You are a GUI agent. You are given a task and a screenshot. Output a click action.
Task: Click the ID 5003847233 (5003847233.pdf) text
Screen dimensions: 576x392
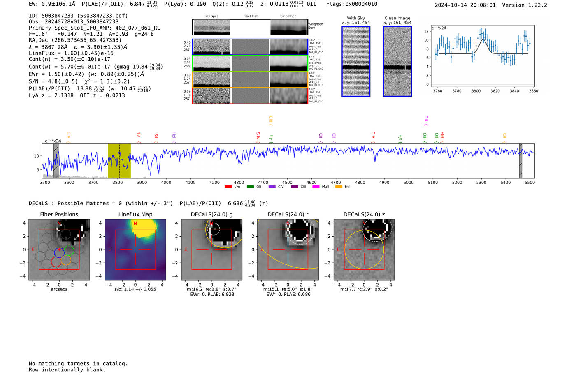point(78,16)
